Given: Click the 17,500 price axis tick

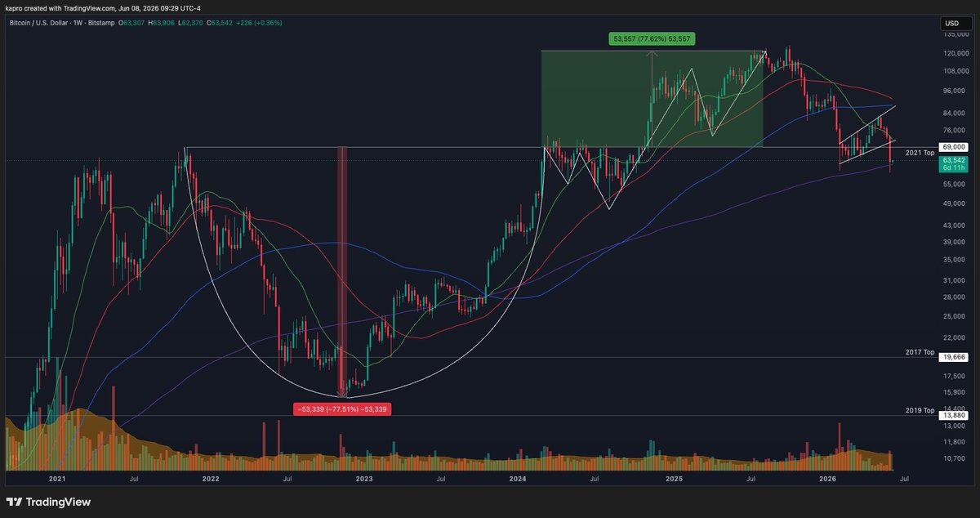Looking at the screenshot, I should point(954,376).
